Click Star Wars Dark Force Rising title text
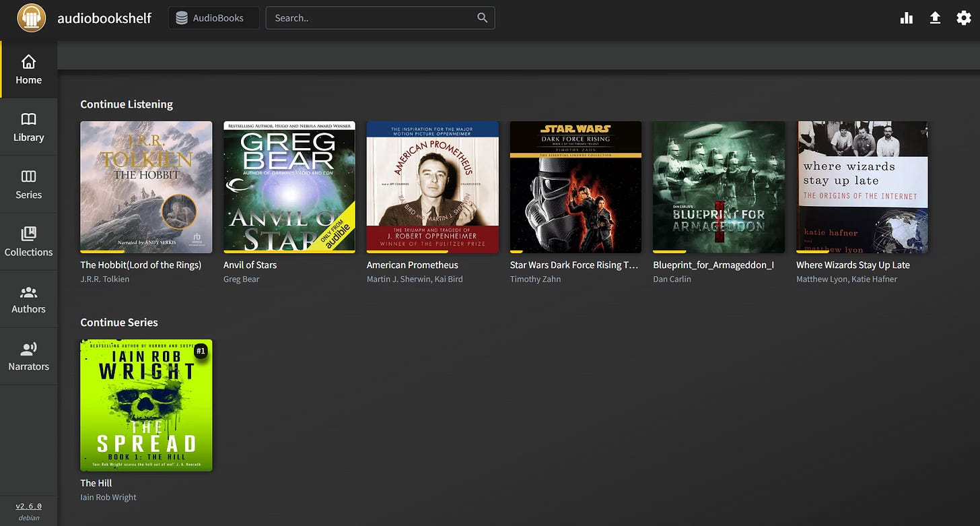The width and height of the screenshot is (980, 526). point(574,265)
